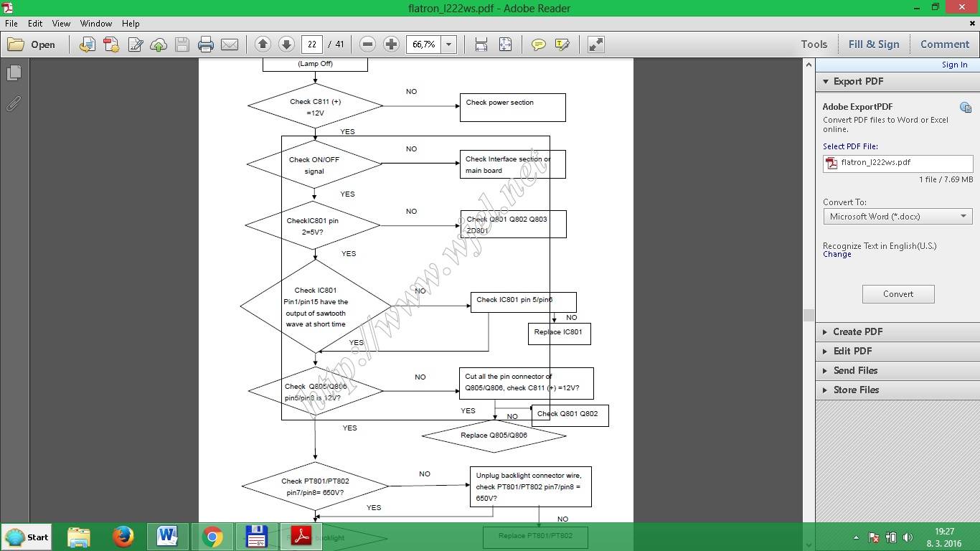Launch Firefox from the taskbar
Screen dimensions: 980x551
[x=123, y=537]
